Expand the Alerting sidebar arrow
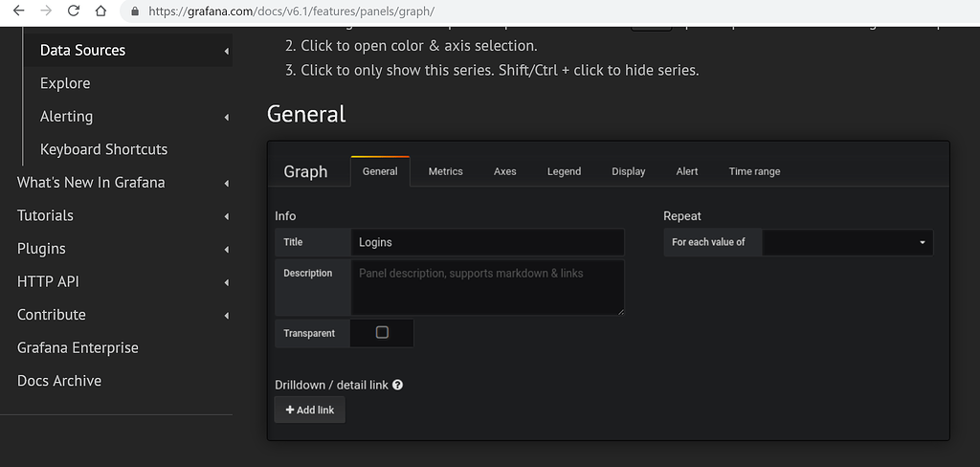The image size is (980, 467). [227, 117]
